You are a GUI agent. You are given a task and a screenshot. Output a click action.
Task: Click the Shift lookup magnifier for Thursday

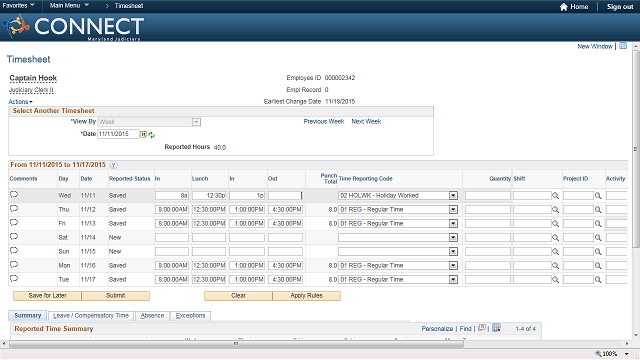coord(556,210)
